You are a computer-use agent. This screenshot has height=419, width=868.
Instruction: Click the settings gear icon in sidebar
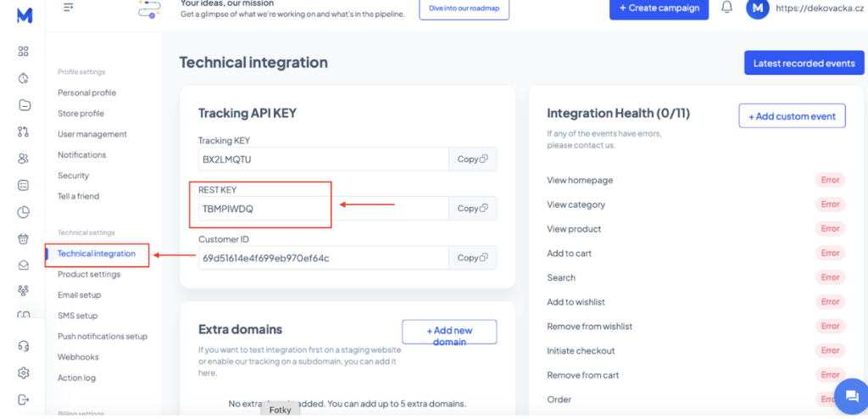(x=24, y=372)
